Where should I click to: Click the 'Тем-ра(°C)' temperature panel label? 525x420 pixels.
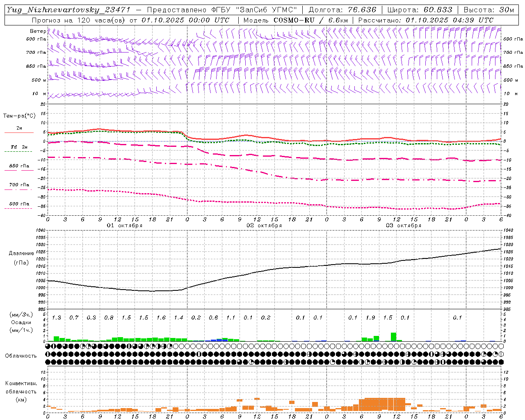coord(19,116)
